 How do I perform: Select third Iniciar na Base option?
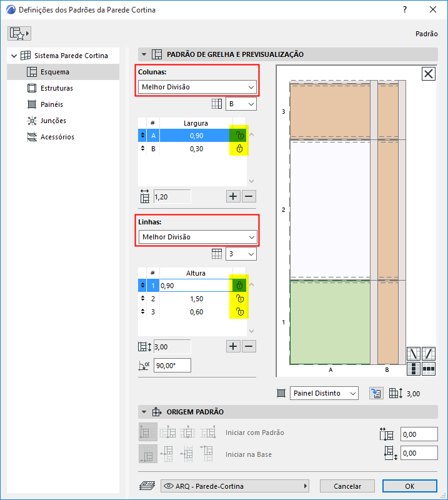point(188,454)
